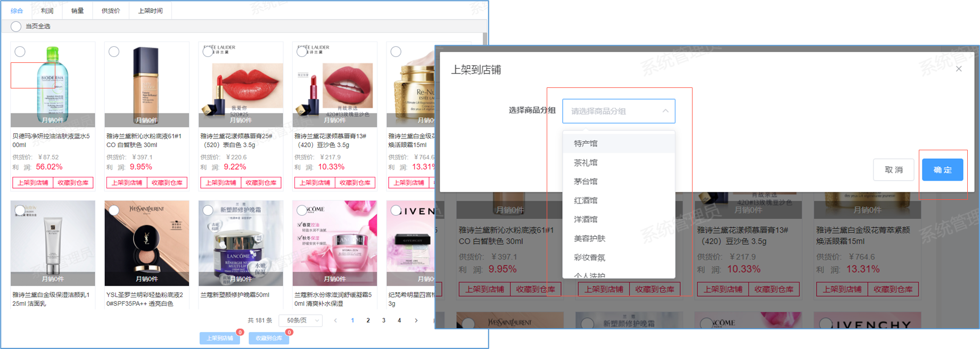Select the 雅诗兰黛新沁水粉底液 product circle

[114, 52]
